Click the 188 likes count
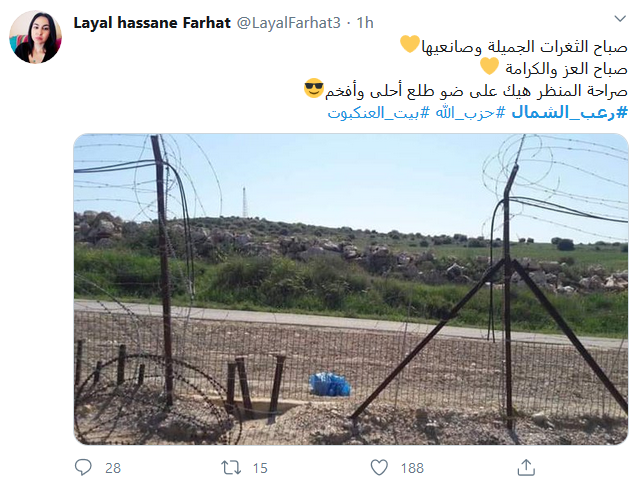Viewport: 639px width, 481px height. pos(412,468)
